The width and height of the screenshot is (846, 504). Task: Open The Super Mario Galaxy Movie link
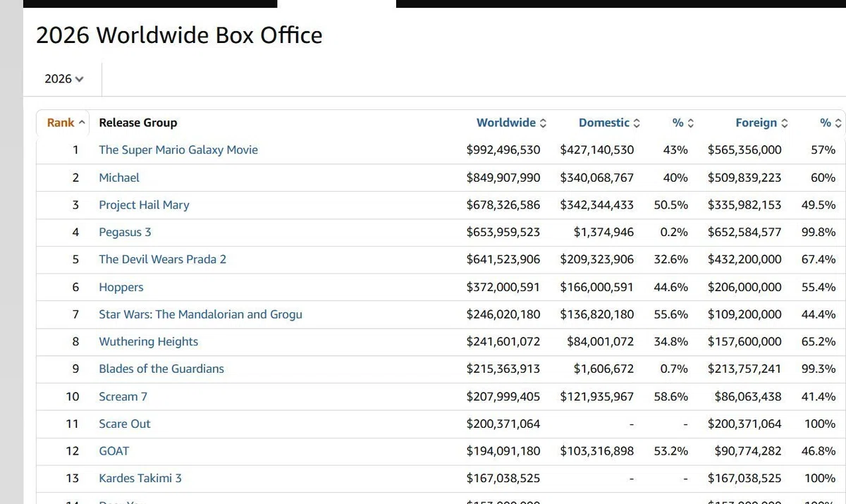[x=178, y=149]
